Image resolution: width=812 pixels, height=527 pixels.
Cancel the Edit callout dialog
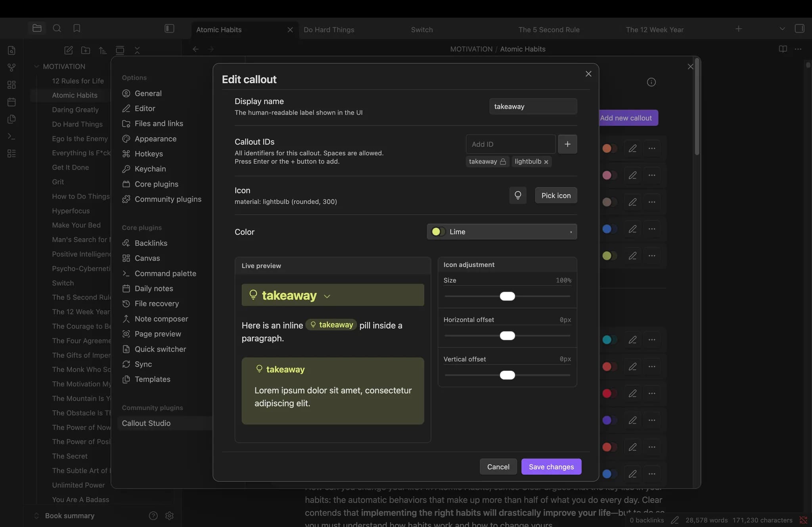point(498,467)
